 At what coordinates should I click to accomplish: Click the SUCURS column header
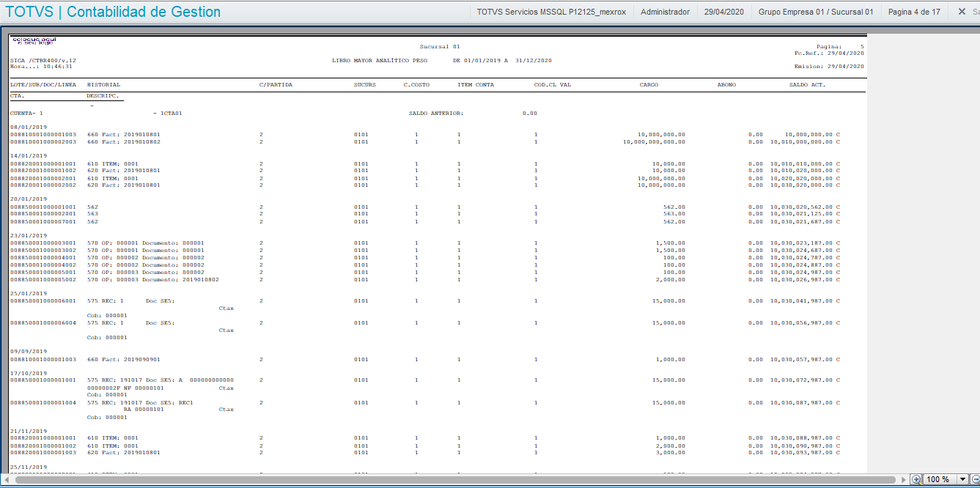coord(365,84)
